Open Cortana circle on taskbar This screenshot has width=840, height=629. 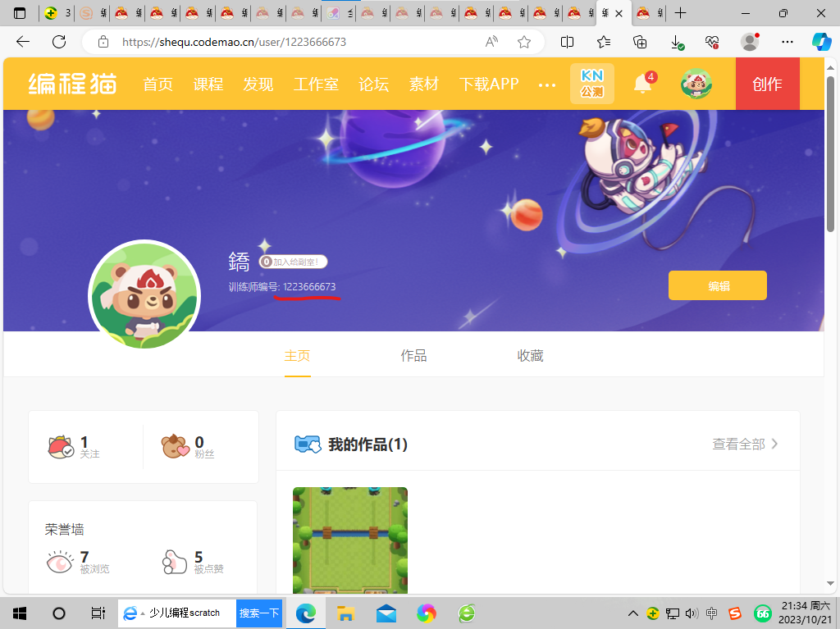[x=59, y=613]
